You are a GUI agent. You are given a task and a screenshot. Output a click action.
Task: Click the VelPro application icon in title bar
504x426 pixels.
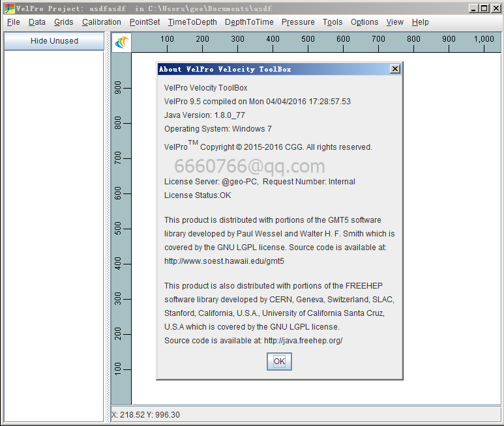pos(10,8)
